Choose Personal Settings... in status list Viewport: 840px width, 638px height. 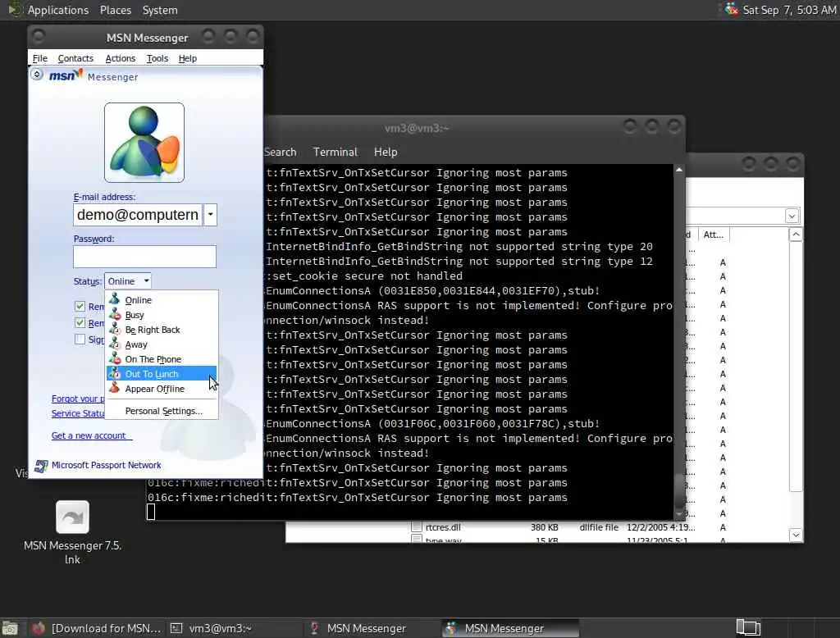(163, 411)
